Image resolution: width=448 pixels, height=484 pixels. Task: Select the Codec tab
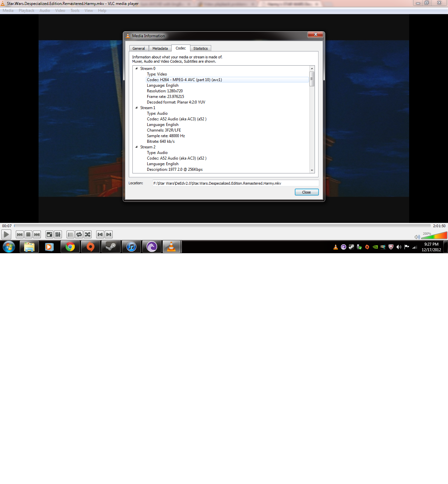coord(181,48)
